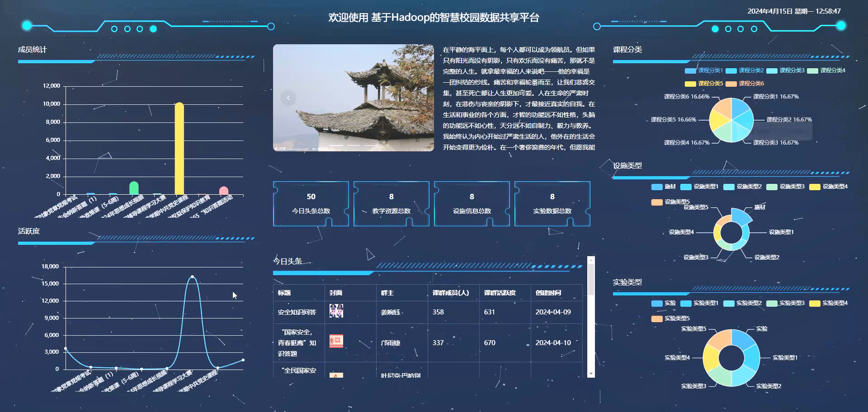
Task: Toggle 设施类型4 legend item
Action: tap(828, 187)
